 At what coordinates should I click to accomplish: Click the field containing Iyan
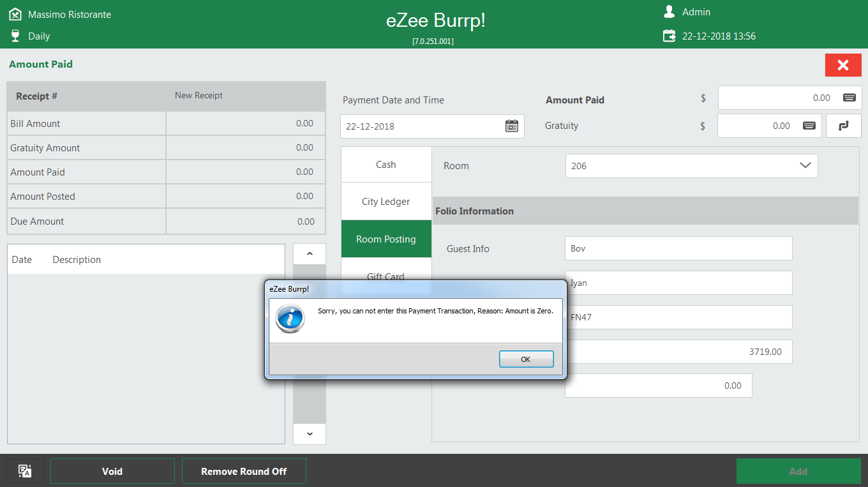(x=678, y=283)
